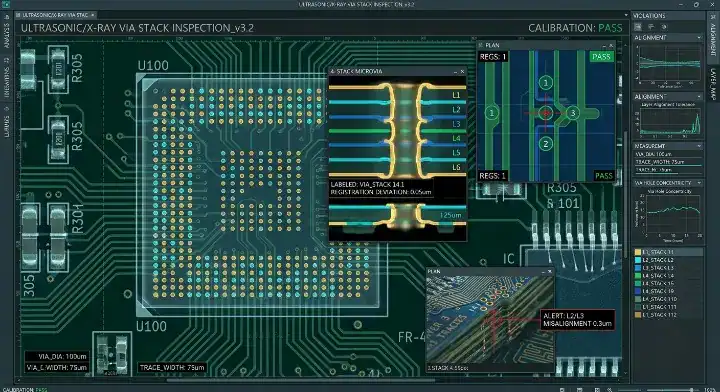The image size is (720, 392).
Task: Click the L1_STACK L1 color swatch
Action: tap(638, 252)
